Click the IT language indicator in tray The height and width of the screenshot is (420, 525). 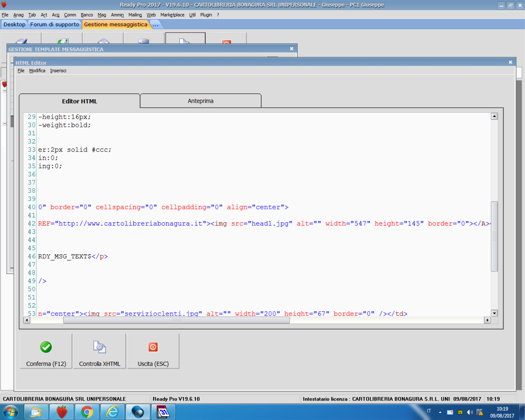click(429, 411)
